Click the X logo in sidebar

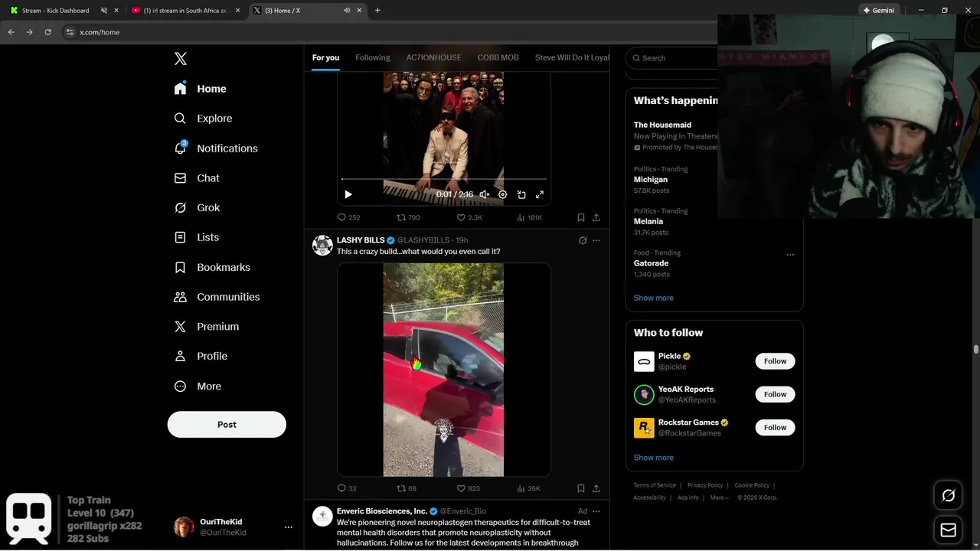coord(181,59)
